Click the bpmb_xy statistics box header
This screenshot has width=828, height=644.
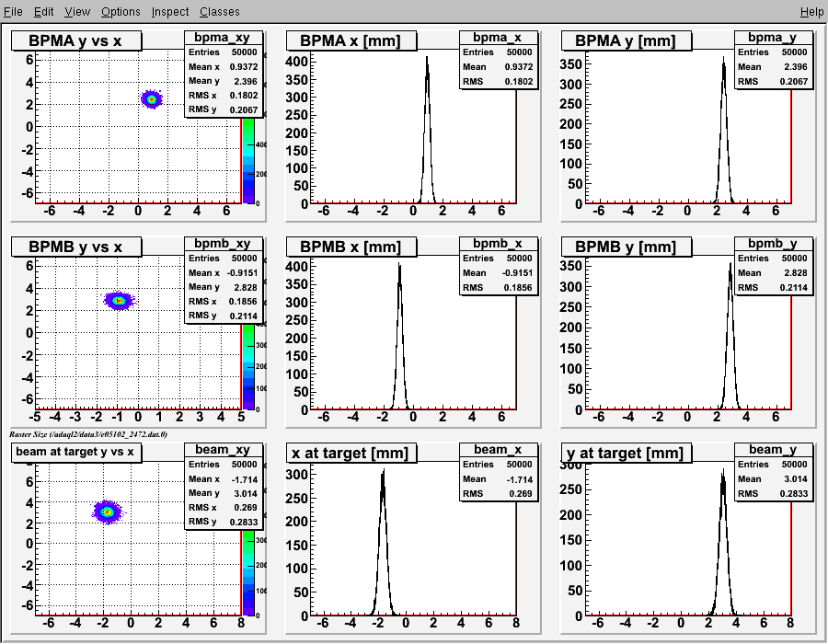[223, 244]
